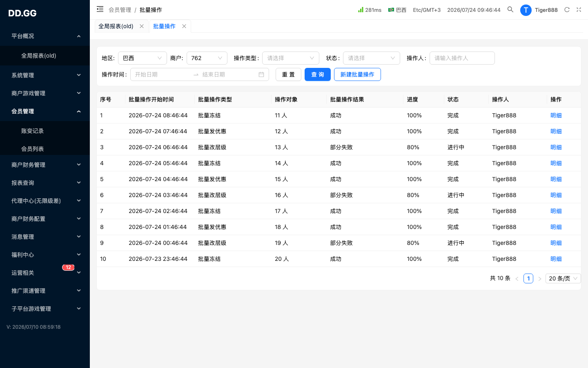Open the 商户 dropdown showing 762
Image resolution: width=588 pixels, height=368 pixels.
[207, 58]
